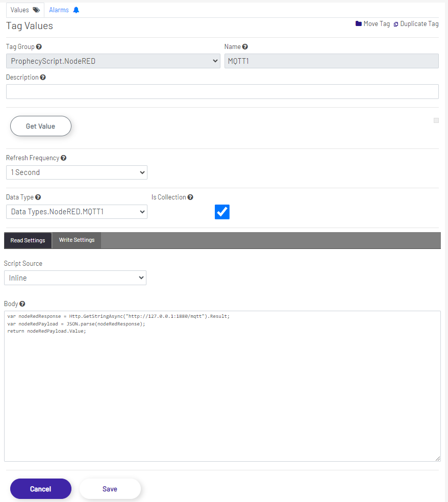Image resolution: width=448 pixels, height=502 pixels.
Task: Click the Name field help icon
Action: pyautogui.click(x=244, y=46)
